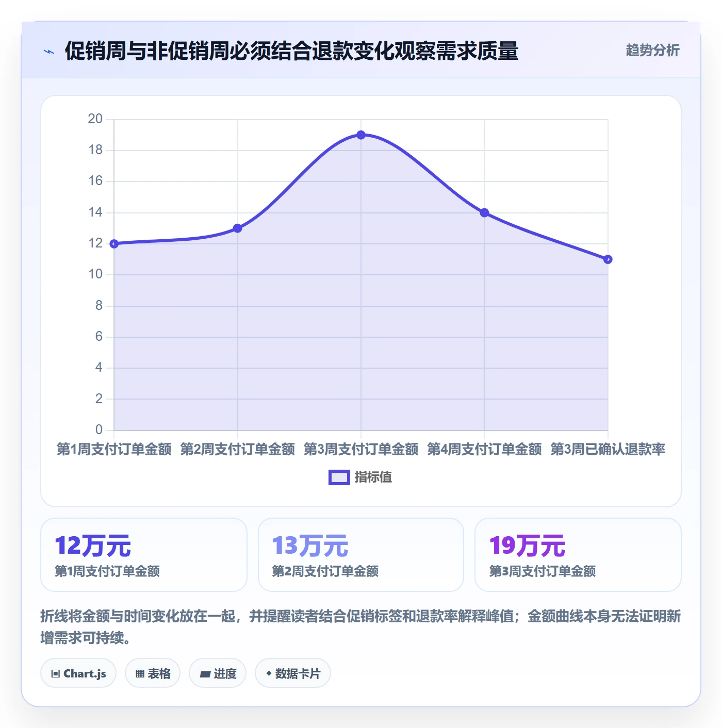The width and height of the screenshot is (722, 728).
Task: Select the 第4周 data point at 14
Action: coord(484,212)
